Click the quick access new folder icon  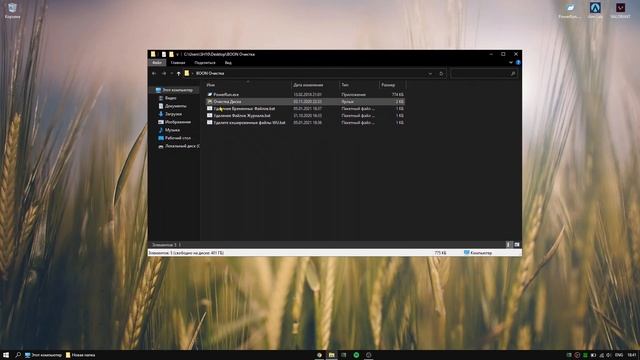click(x=171, y=54)
